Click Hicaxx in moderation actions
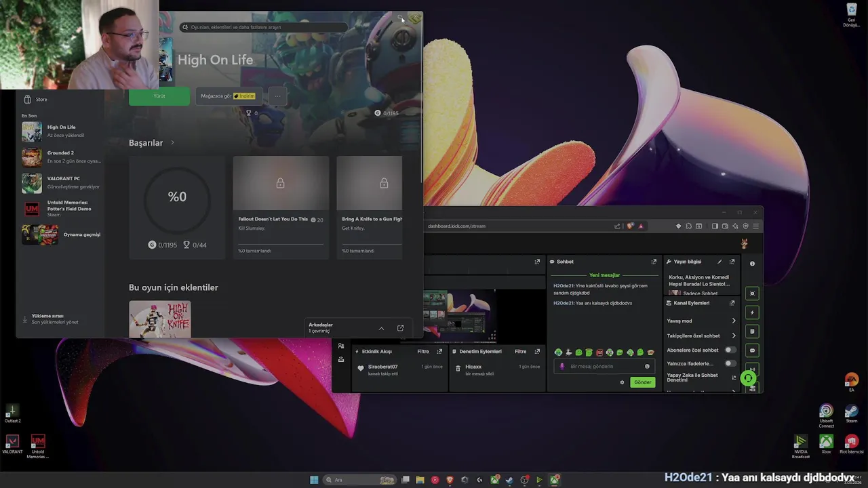Image resolution: width=868 pixels, height=488 pixels. point(473,367)
